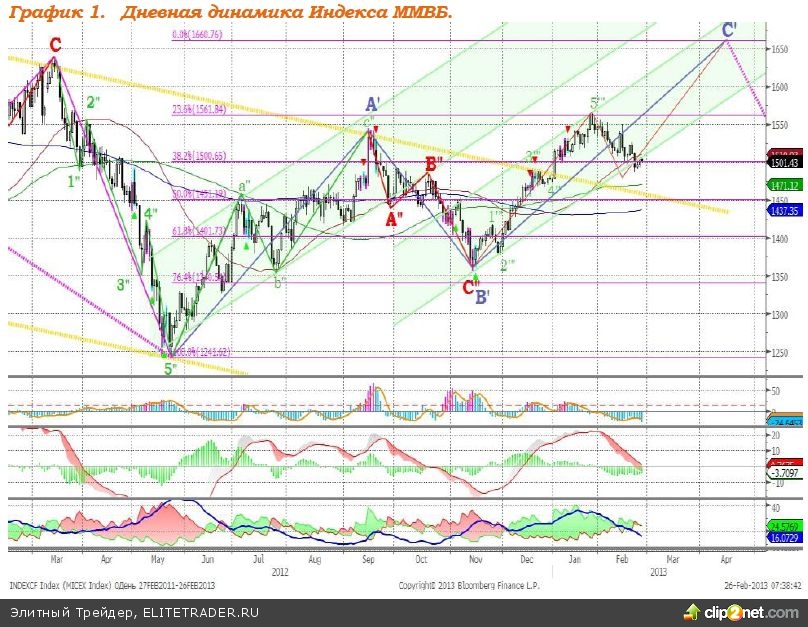
Task: Click the blue A' wave label
Action: [x=372, y=104]
